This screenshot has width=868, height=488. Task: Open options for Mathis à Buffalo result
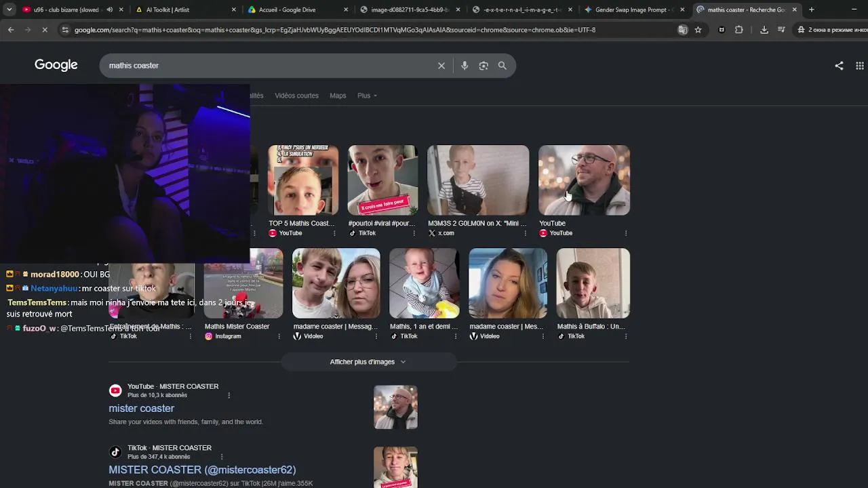pyautogui.click(x=627, y=336)
